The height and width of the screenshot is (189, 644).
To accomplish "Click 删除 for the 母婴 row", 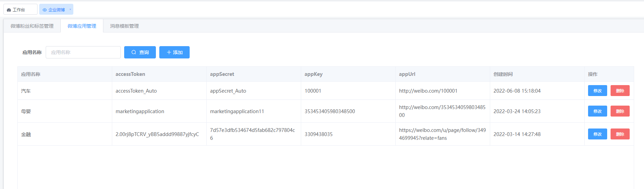I will click(x=620, y=111).
